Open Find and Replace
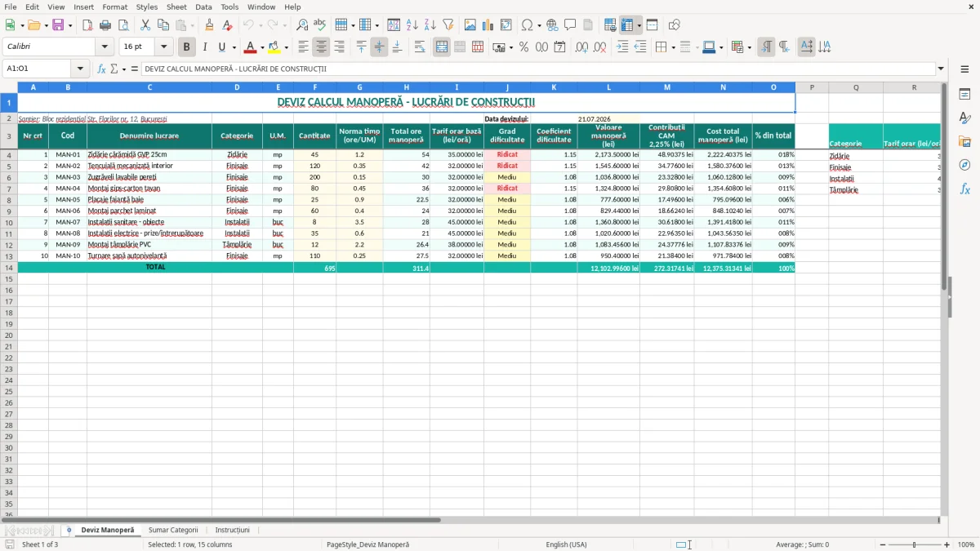Screen dimensions: 980x551 (302, 25)
